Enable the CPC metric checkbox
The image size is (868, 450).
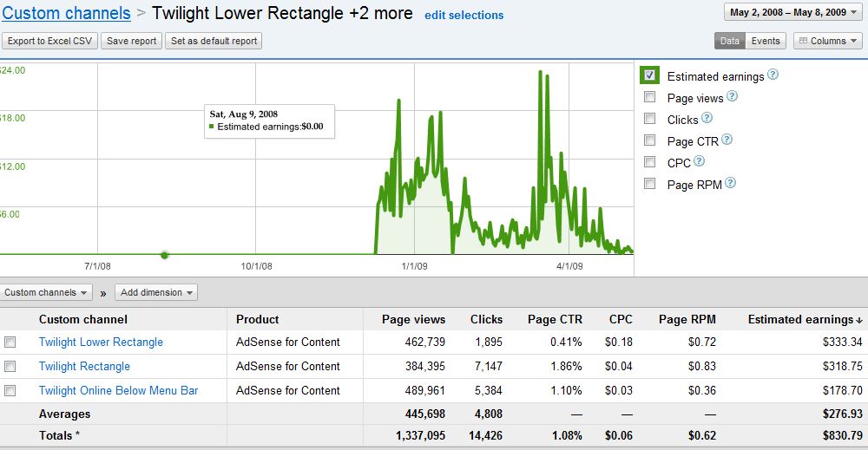coord(650,162)
